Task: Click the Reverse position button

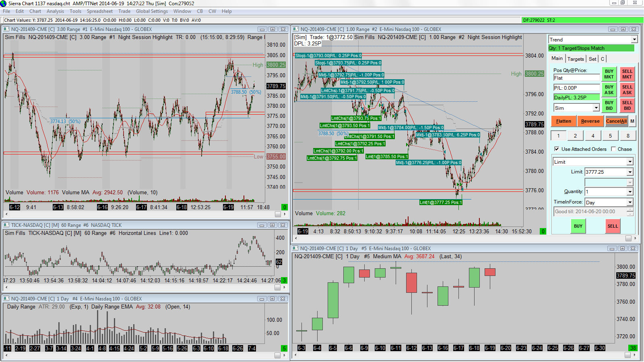Action: pos(590,121)
